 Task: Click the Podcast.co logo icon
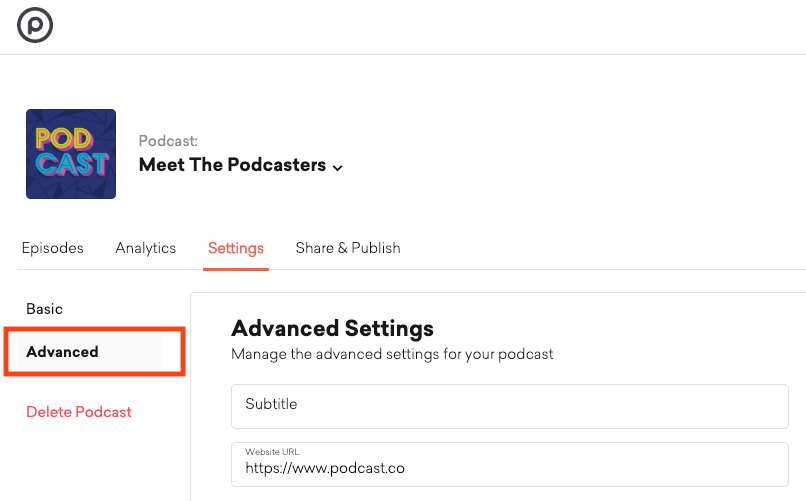tap(35, 25)
